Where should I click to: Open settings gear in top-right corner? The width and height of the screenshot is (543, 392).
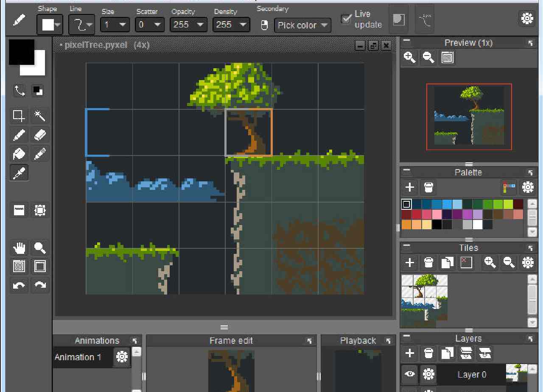click(527, 18)
